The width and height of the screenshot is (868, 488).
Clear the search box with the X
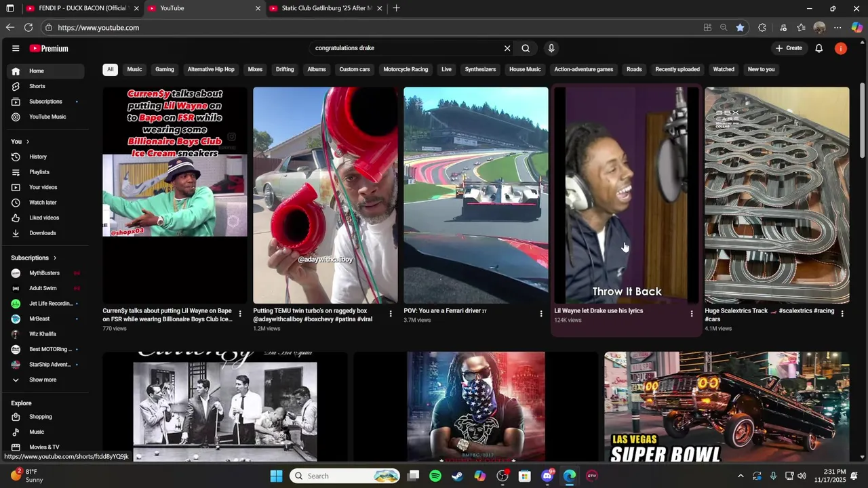pos(507,48)
